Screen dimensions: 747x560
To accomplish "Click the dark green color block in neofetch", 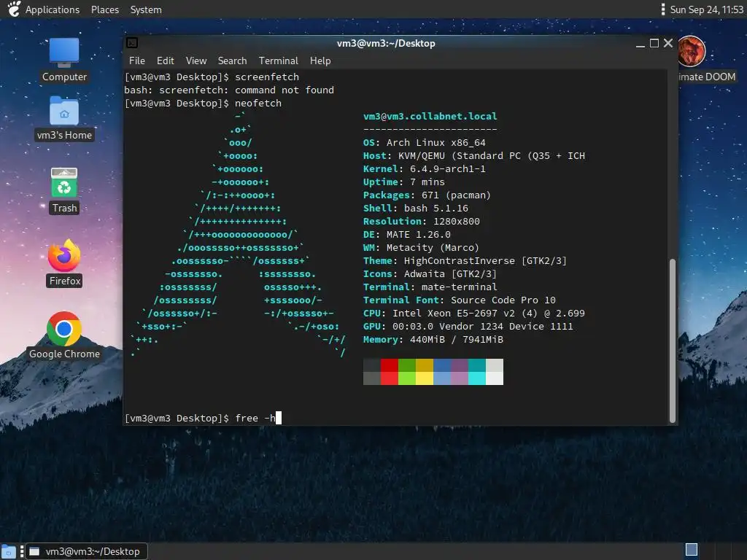I will point(407,365).
